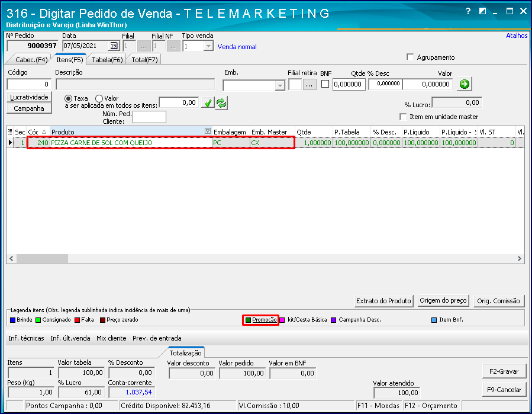Screen dimensions: 532x414
Task: Switch to the Cabec.(F4) tab
Action: click(x=31, y=60)
